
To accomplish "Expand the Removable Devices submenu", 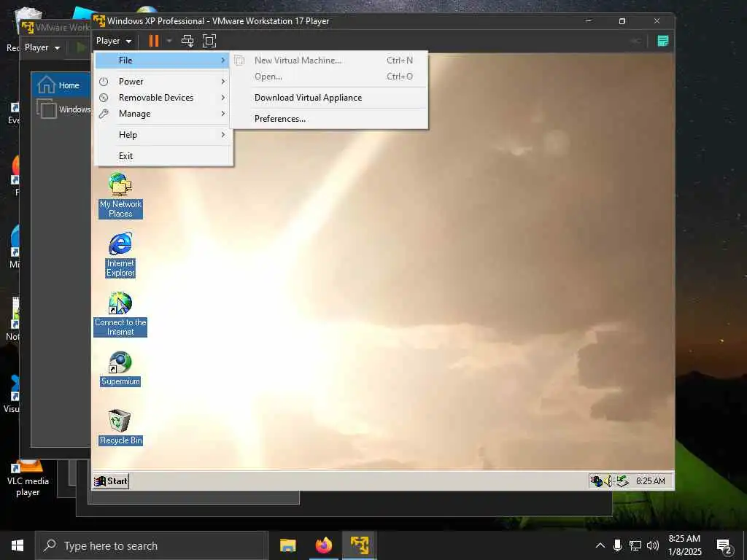I will click(x=163, y=98).
